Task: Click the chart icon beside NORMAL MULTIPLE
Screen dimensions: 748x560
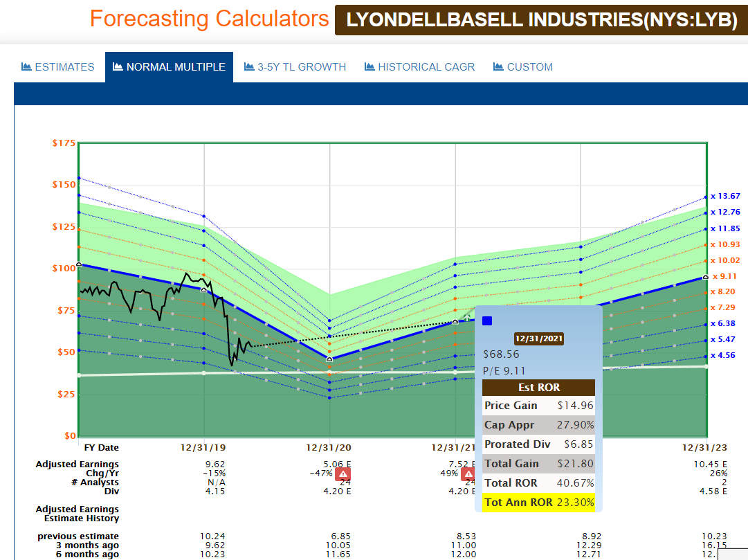Action: coord(118,66)
